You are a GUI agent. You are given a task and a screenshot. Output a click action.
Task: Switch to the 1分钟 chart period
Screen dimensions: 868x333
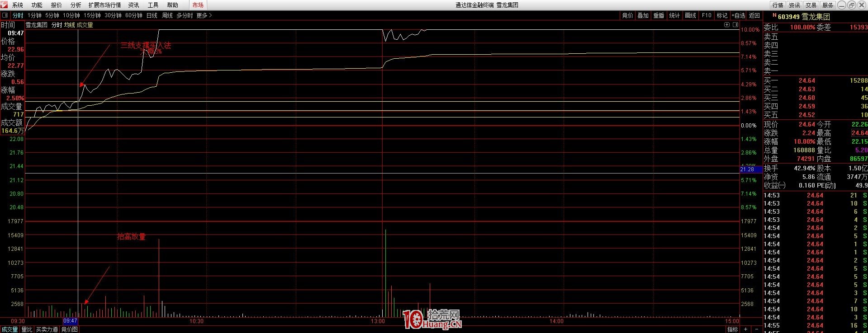click(x=34, y=15)
